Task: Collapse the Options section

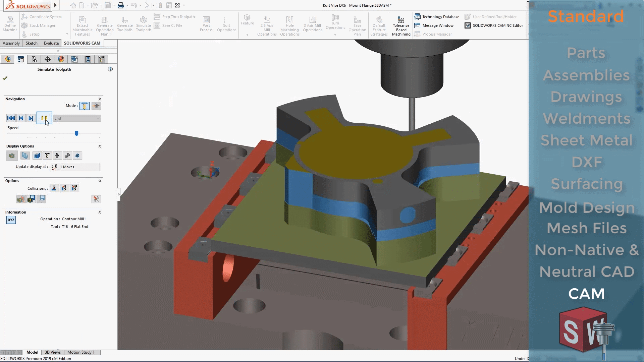Action: tap(100, 181)
